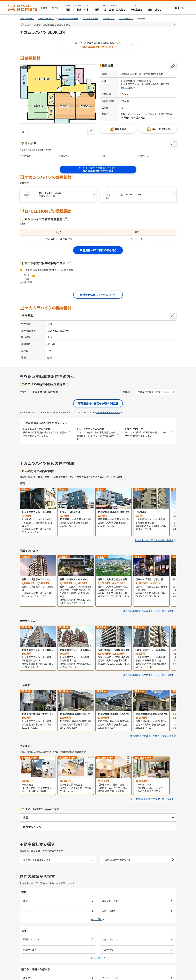Expand the notice bar about ad information
The height and width of the screenshot is (980, 196).
click(174, 25)
